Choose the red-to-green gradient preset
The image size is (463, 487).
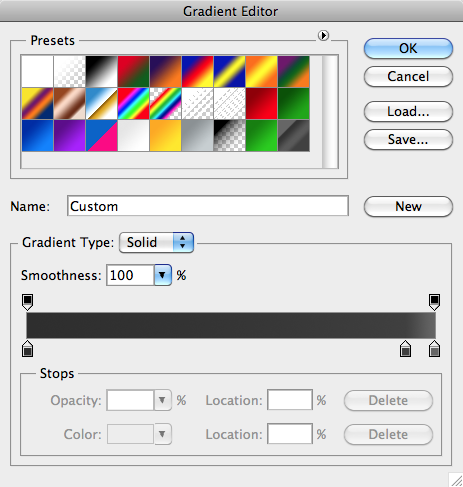pyautogui.click(x=134, y=72)
